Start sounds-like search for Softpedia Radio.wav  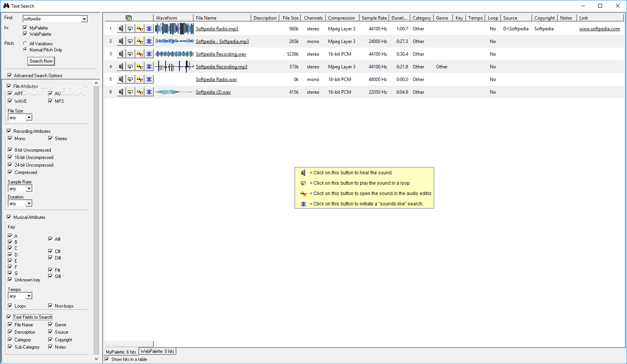click(149, 79)
